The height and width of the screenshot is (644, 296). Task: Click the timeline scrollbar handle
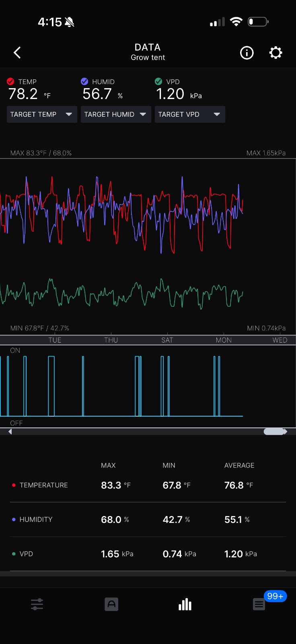[x=274, y=431]
